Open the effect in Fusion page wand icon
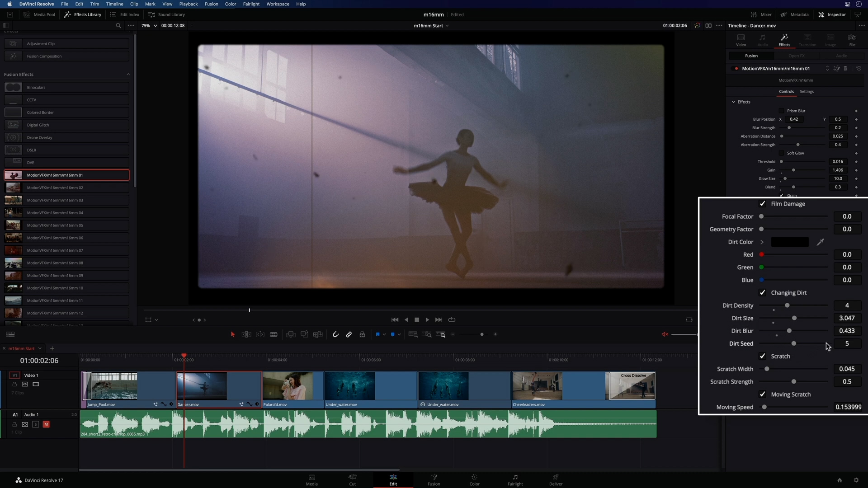Screen dimensions: 868x488 click(x=837, y=69)
